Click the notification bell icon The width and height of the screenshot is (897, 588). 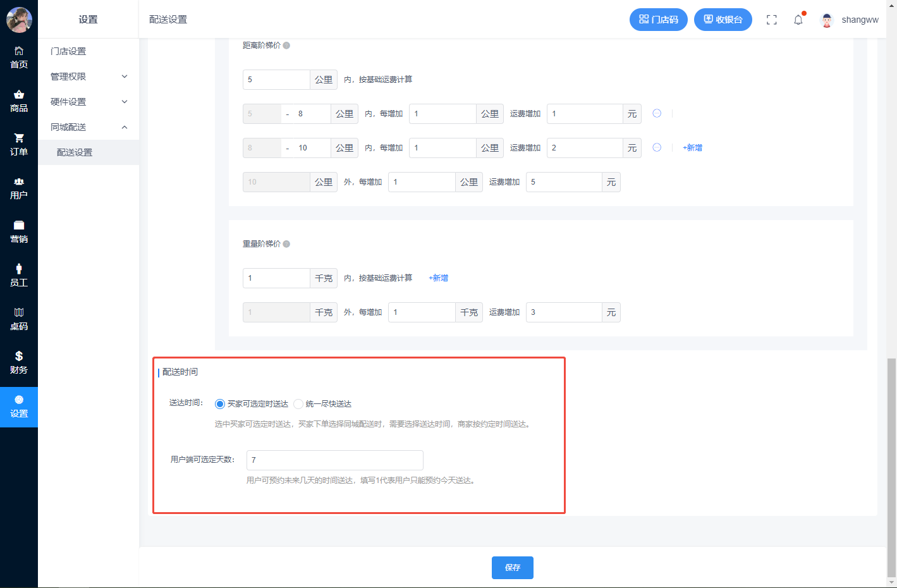click(x=798, y=20)
